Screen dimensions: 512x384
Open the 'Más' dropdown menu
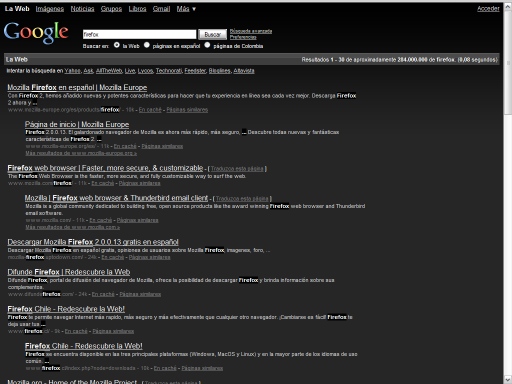click(x=186, y=9)
